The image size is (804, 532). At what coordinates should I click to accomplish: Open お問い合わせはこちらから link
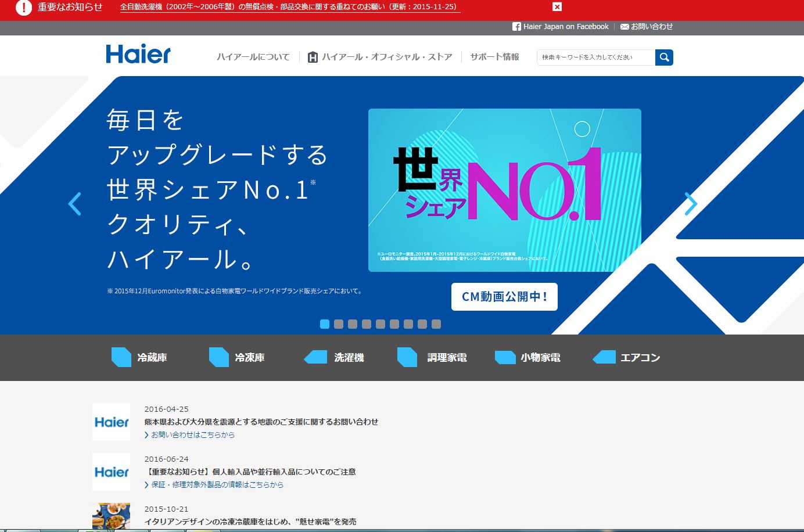(193, 434)
